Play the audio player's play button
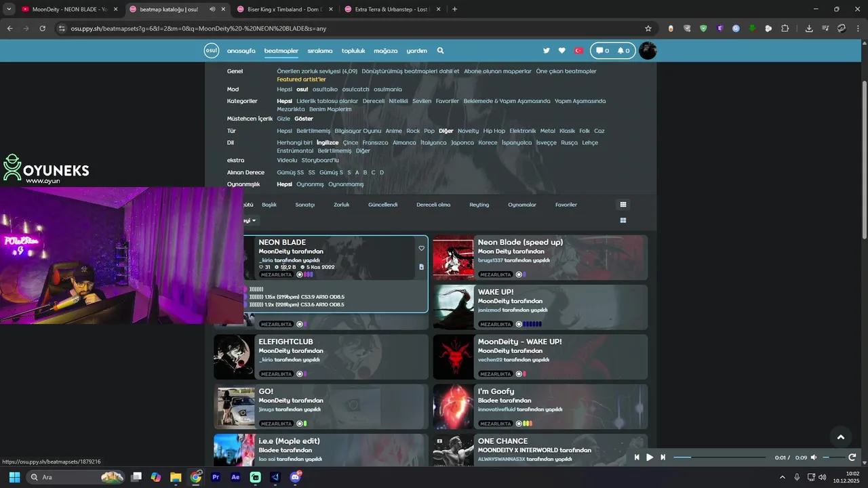868x488 pixels. click(x=650, y=457)
